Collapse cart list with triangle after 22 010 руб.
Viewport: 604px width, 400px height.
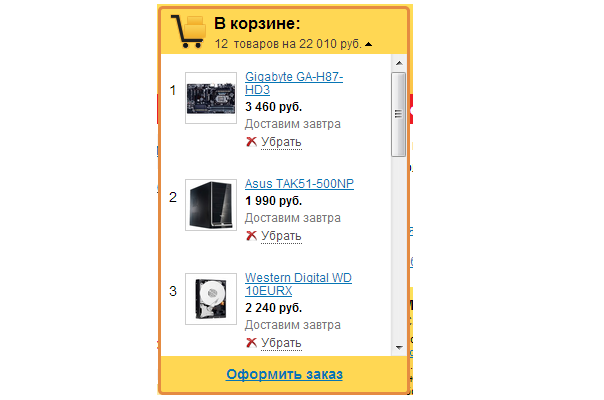(369, 44)
